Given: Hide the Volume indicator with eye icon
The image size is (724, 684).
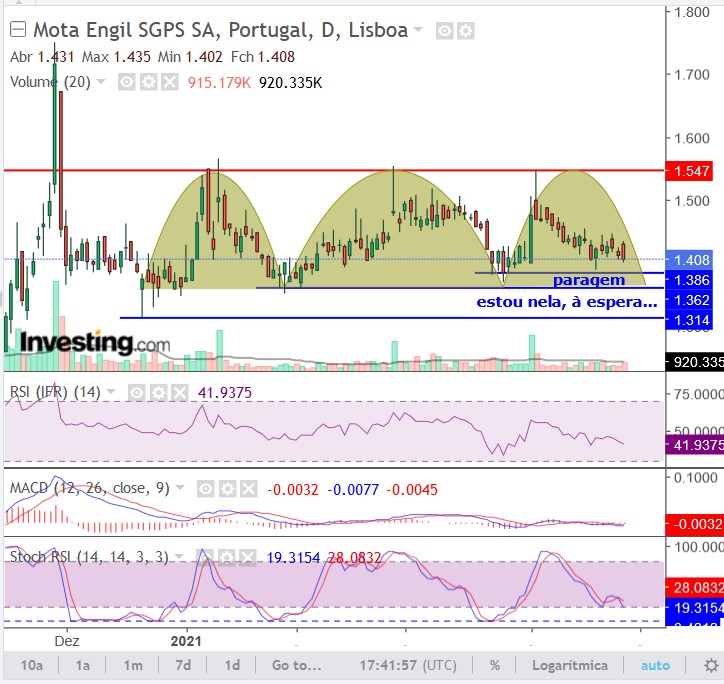Looking at the screenshot, I should coord(127,83).
